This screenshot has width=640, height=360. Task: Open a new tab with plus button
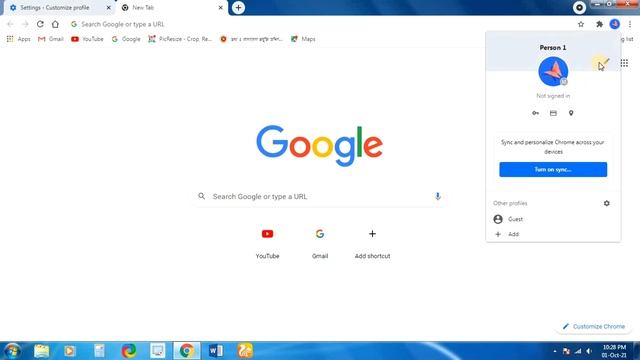click(x=238, y=7)
